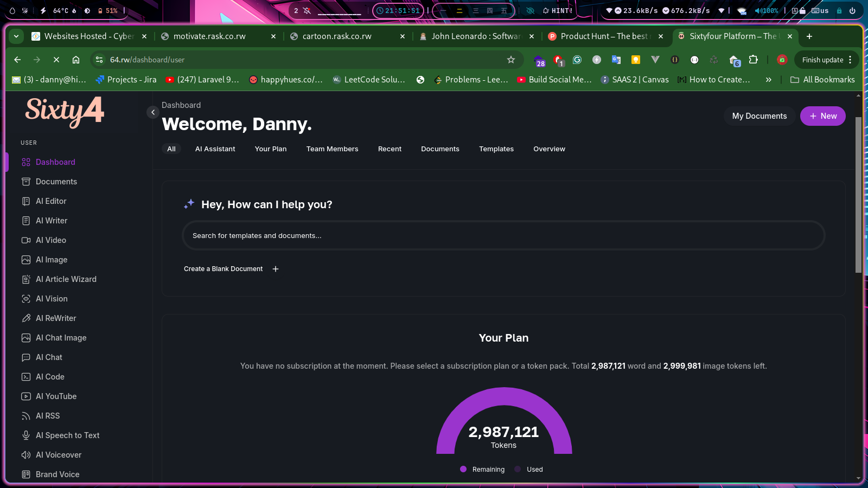Click the volume indicator in the top bar
This screenshot has width=868, height=488.
coord(767,10)
